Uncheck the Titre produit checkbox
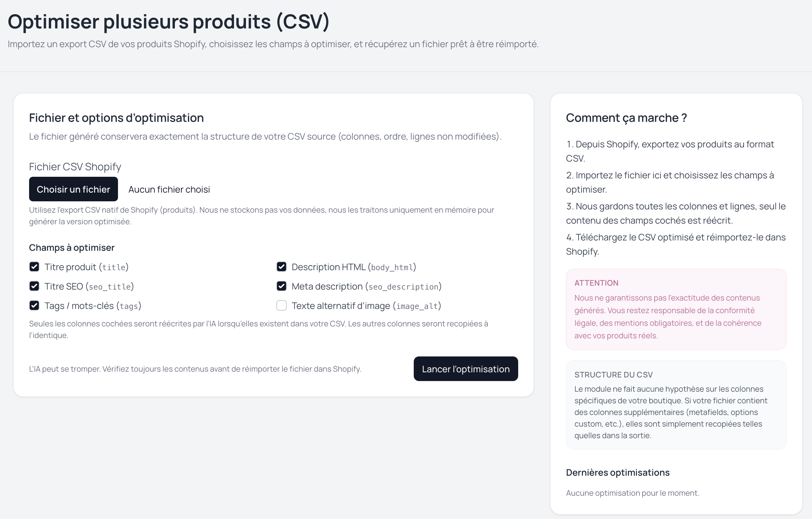This screenshot has height=519, width=812. pos(34,267)
